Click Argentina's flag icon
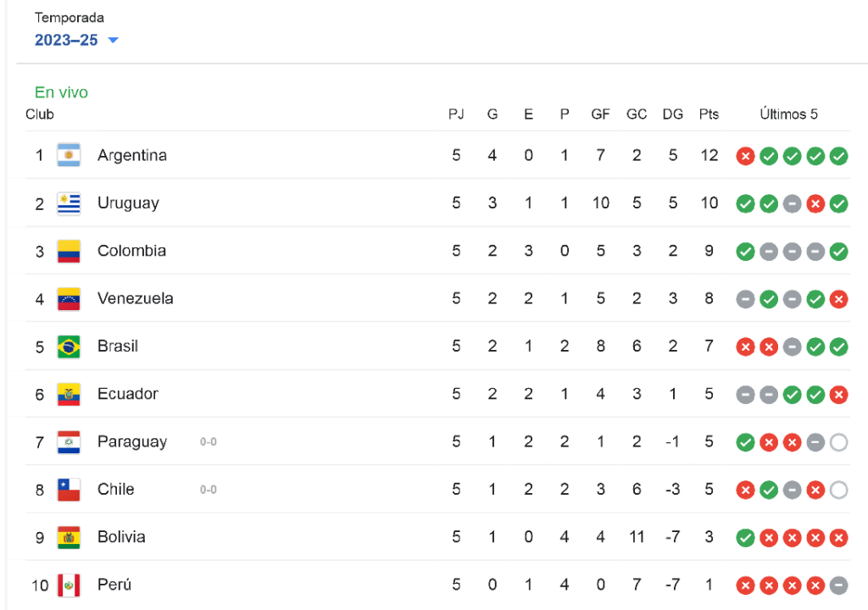 [x=69, y=155]
